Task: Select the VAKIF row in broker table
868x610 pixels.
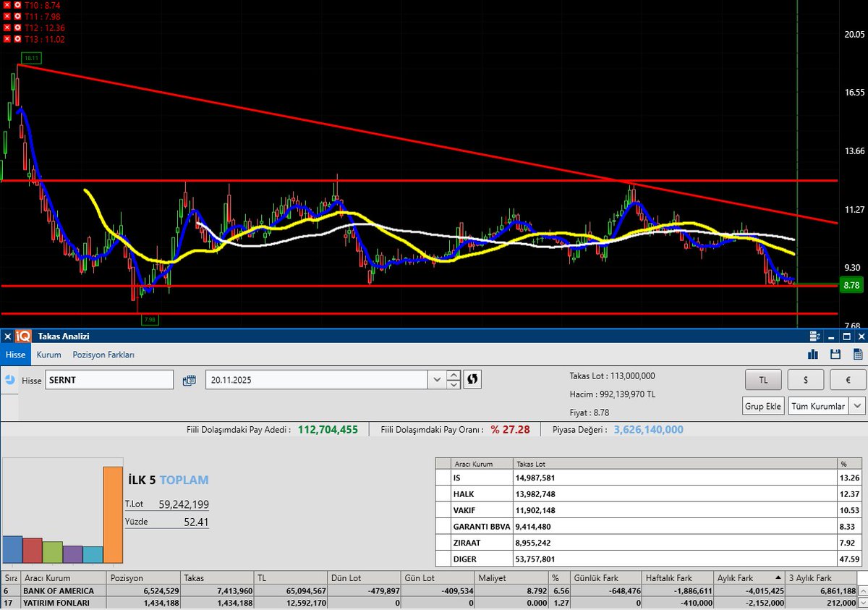Action: pyautogui.click(x=649, y=510)
